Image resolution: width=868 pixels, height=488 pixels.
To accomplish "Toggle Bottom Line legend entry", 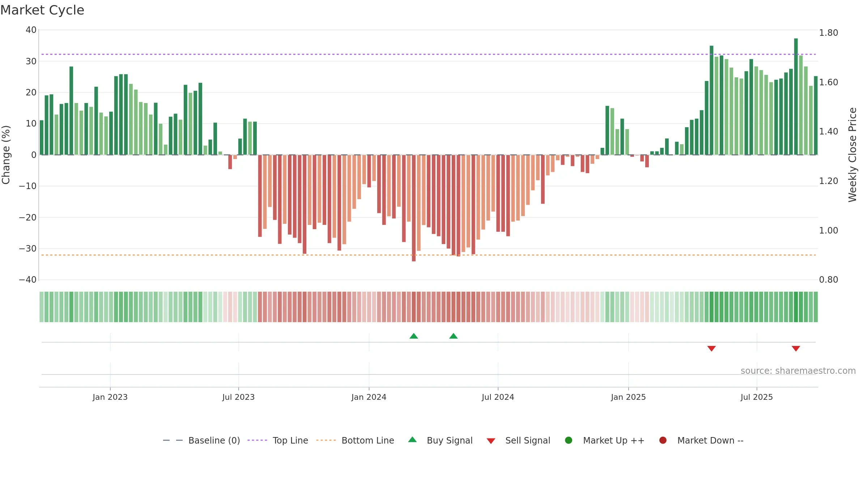I will tap(355, 440).
